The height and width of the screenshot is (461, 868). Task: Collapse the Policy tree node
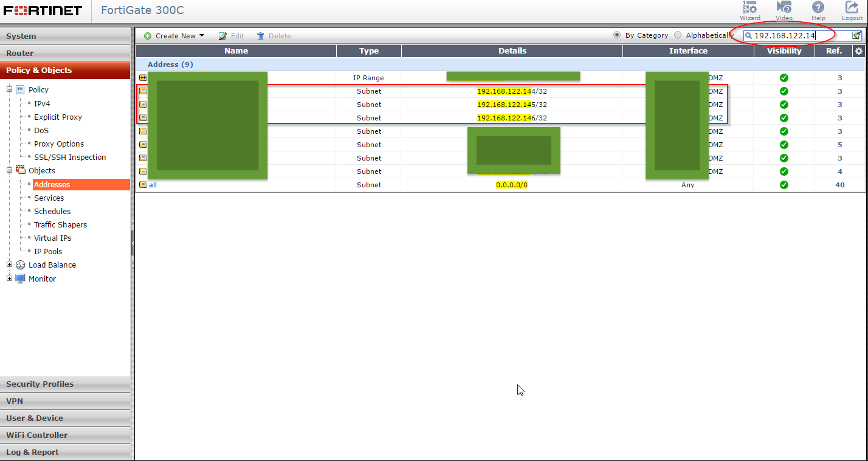(x=10, y=89)
